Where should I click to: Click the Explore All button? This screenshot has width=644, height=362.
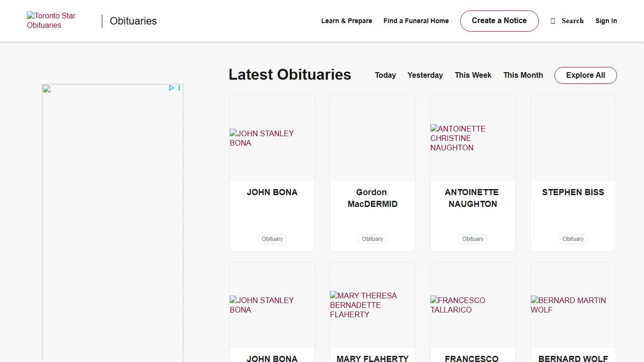(x=585, y=75)
